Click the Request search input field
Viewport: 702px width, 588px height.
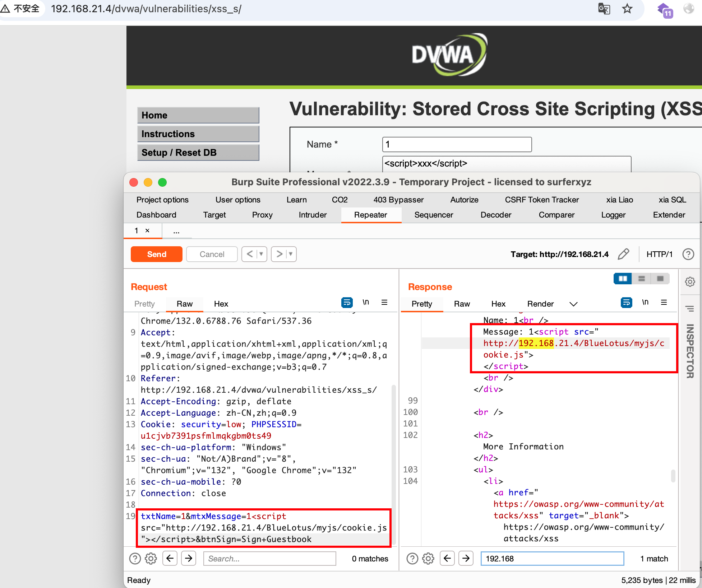tap(269, 559)
